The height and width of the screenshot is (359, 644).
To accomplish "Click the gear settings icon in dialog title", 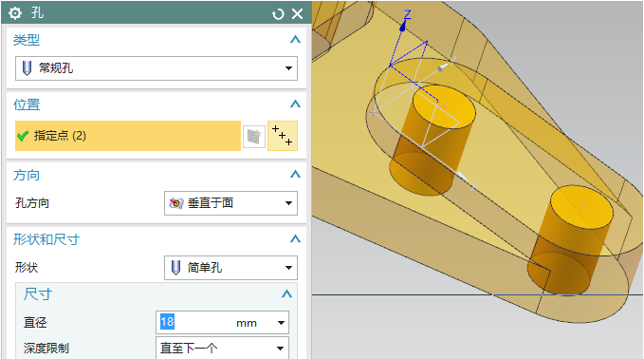I will pos(15,13).
